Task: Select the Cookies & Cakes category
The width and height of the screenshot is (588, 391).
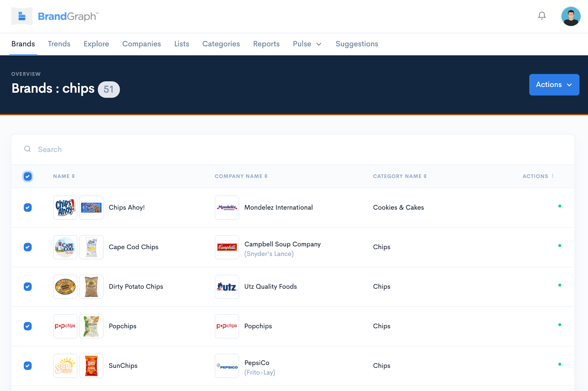Action: [x=398, y=207]
